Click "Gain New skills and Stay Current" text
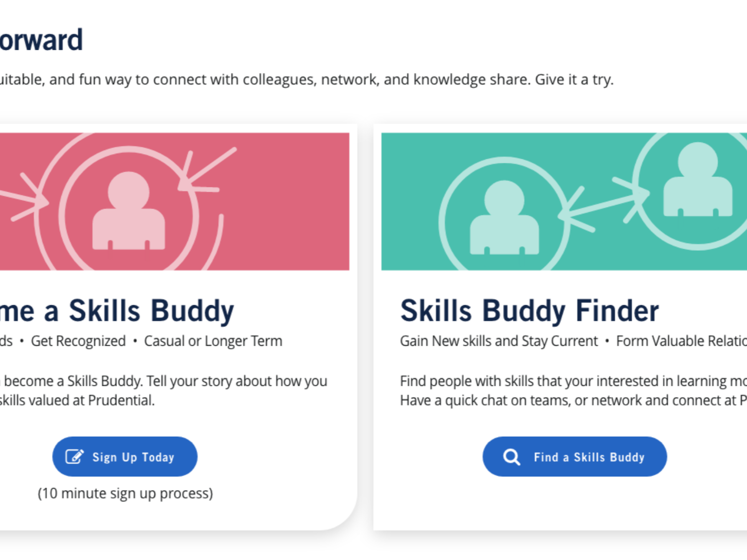 point(499,341)
